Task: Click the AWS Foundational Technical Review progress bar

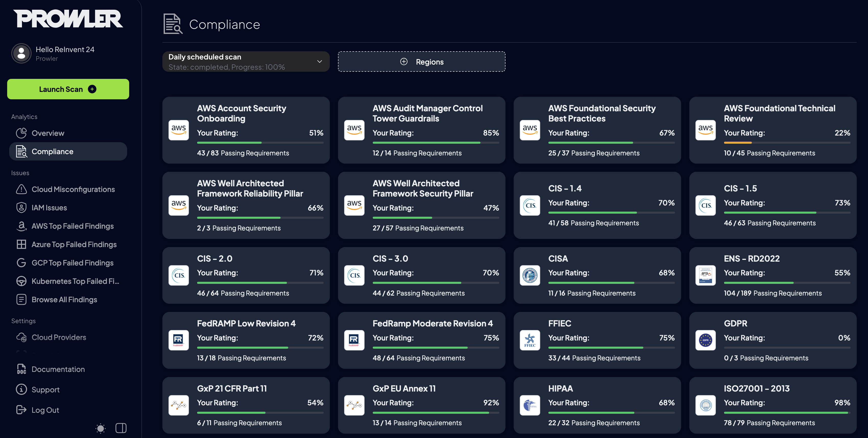Action: click(787, 143)
